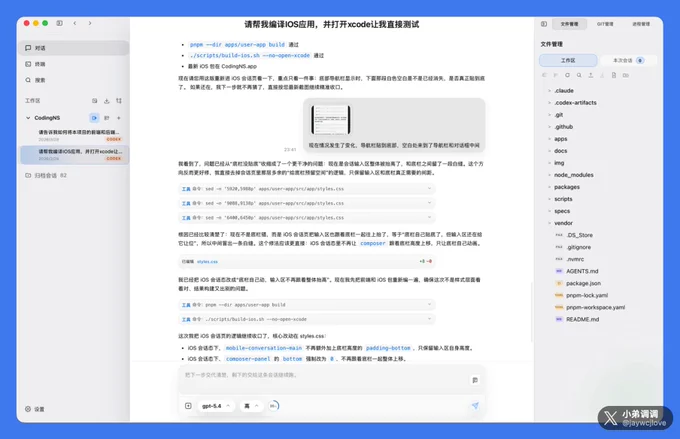680x439 pixels.
Task: Switch to the 文件管理 tab
Action: tap(569, 24)
